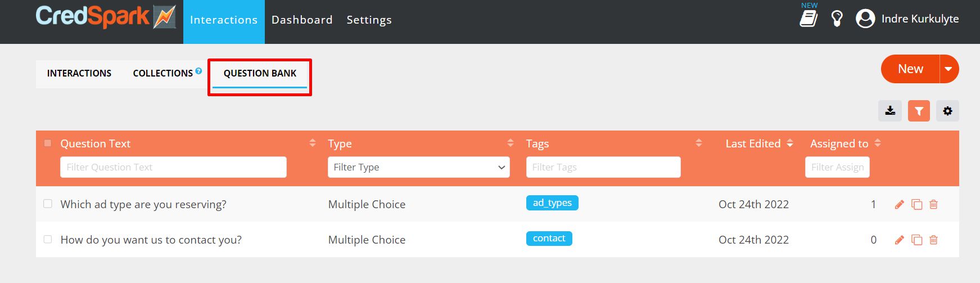Click the ad_types tag label

click(x=552, y=203)
